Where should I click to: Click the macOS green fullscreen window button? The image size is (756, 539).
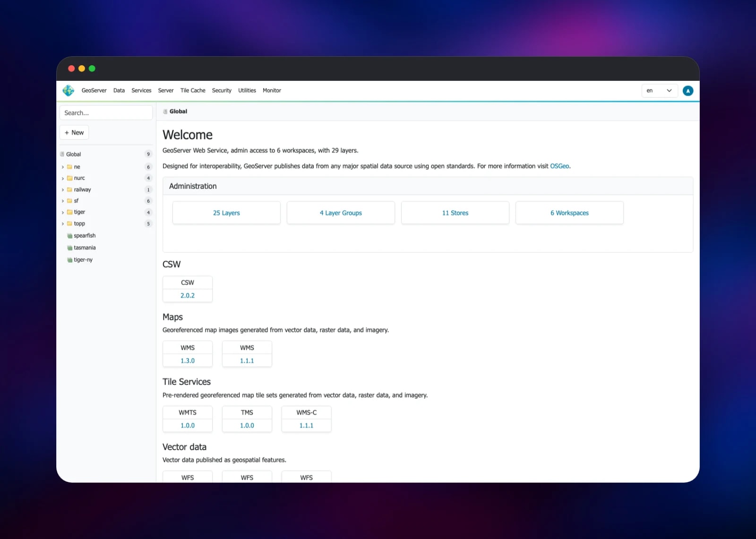pyautogui.click(x=92, y=68)
